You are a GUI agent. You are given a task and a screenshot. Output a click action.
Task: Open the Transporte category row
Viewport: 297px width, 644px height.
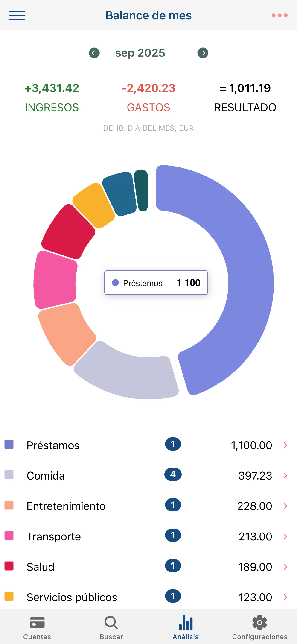(x=100, y=536)
